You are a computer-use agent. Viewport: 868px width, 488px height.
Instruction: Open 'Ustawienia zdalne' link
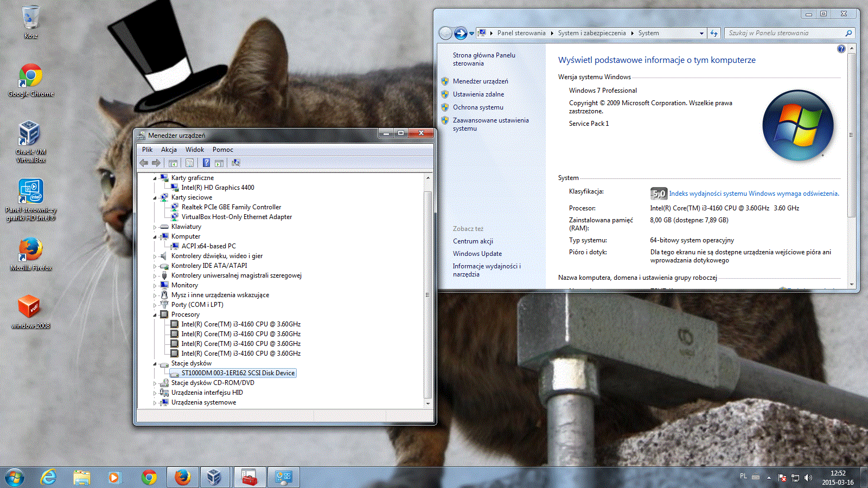[x=478, y=94]
